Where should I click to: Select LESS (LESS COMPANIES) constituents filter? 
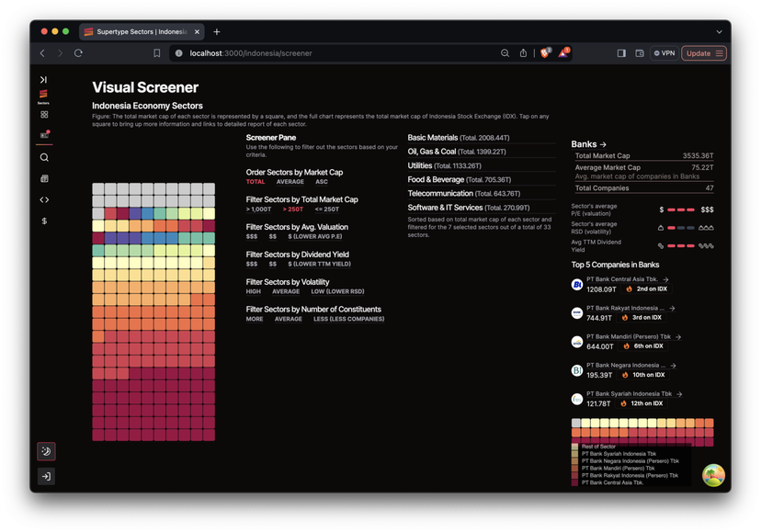(349, 319)
